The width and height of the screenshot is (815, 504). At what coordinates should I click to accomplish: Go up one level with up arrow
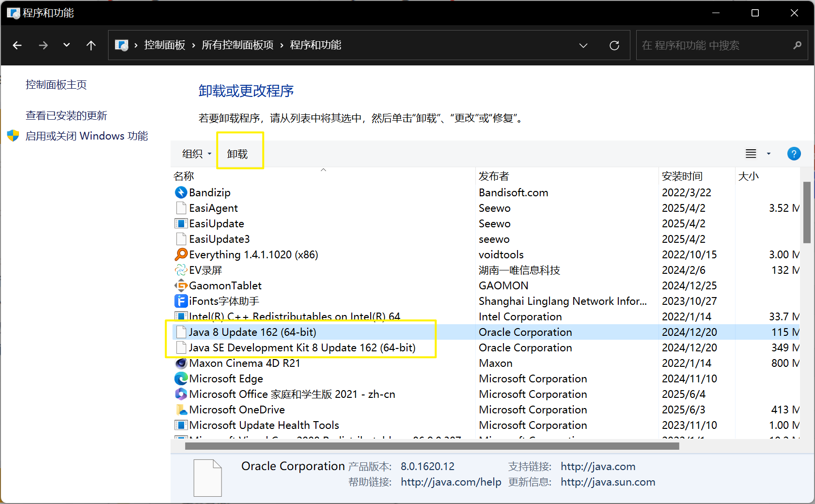(x=91, y=45)
